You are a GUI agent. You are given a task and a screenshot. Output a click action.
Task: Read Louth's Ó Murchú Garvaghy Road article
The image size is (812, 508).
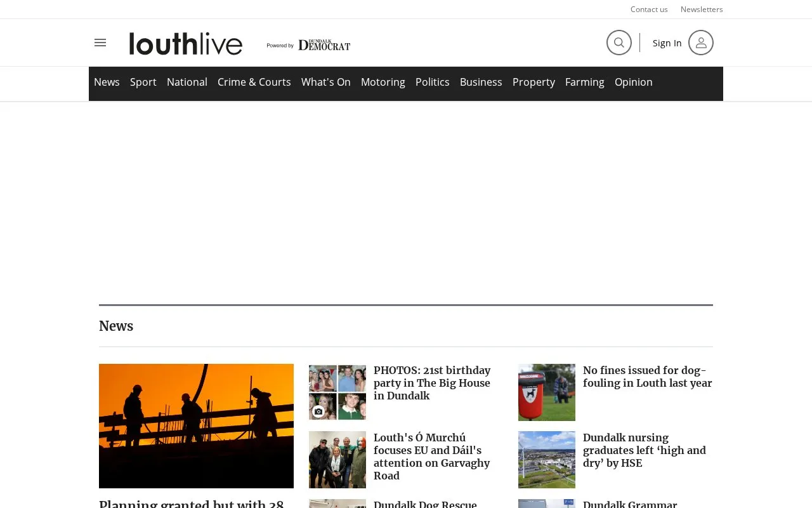click(x=432, y=457)
